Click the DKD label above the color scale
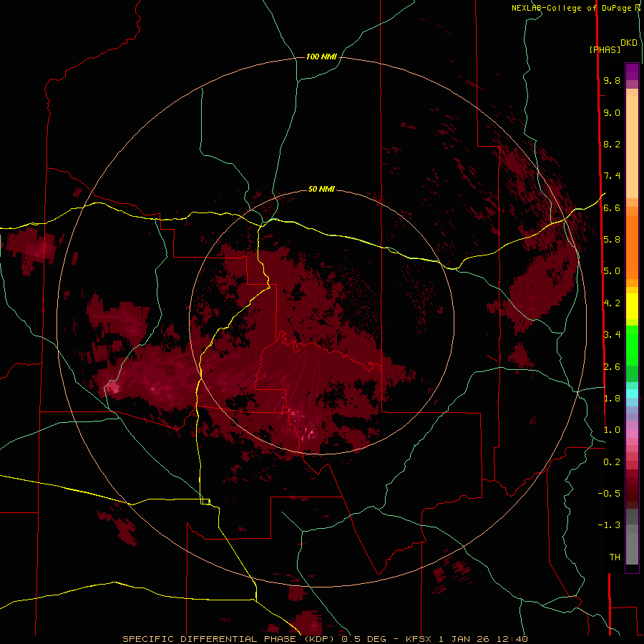This screenshot has height=644, width=644. tap(629, 43)
